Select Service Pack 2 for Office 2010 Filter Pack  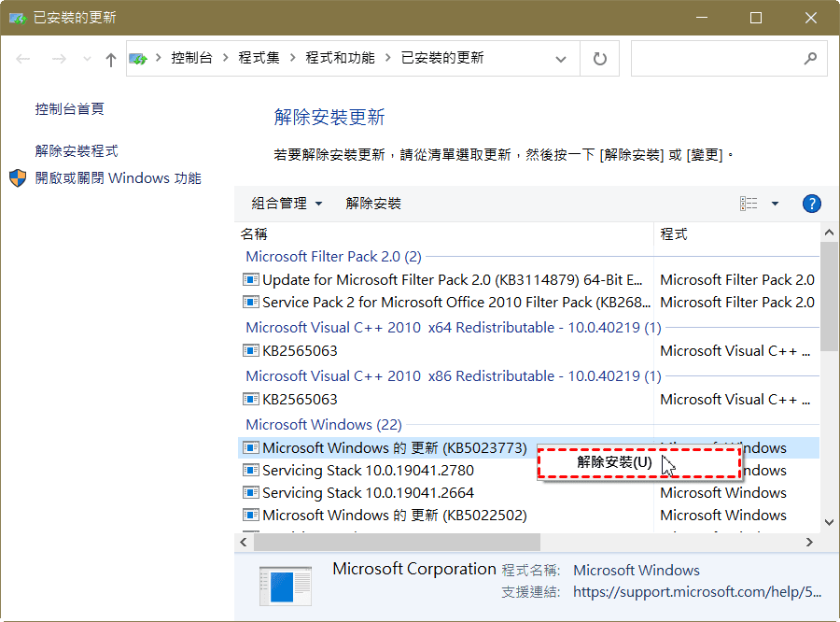click(x=456, y=302)
